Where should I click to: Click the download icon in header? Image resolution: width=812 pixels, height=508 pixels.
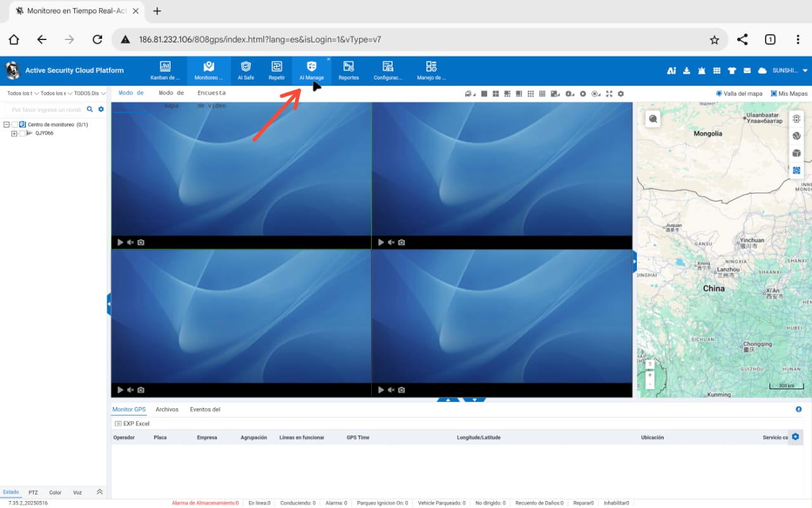pyautogui.click(x=686, y=70)
